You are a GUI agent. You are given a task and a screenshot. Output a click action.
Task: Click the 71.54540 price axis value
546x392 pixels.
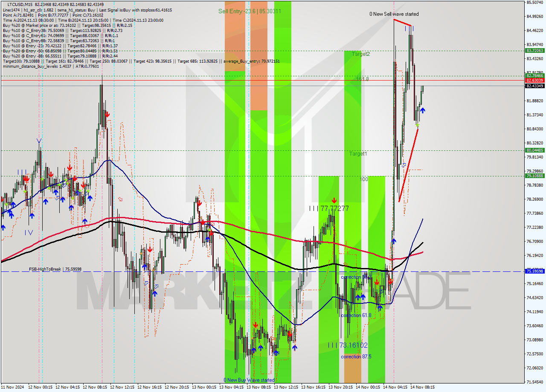click(534, 382)
